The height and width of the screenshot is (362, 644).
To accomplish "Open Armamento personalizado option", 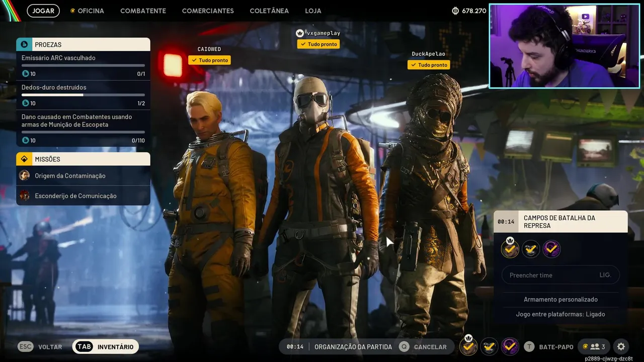I will point(560,299).
